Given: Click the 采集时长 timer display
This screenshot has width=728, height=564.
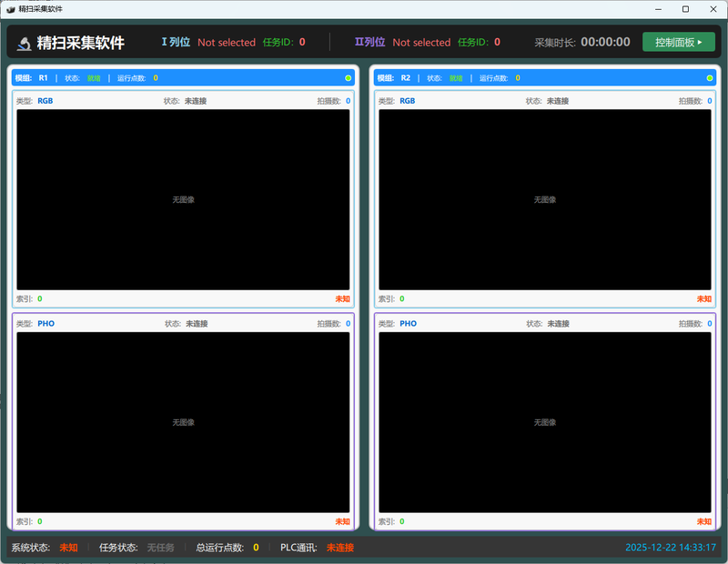Looking at the screenshot, I should (605, 42).
